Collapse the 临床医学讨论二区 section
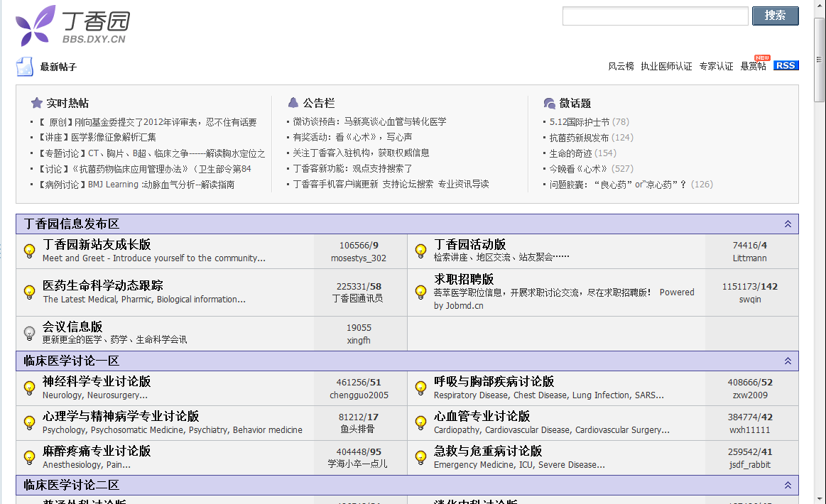 [787, 486]
